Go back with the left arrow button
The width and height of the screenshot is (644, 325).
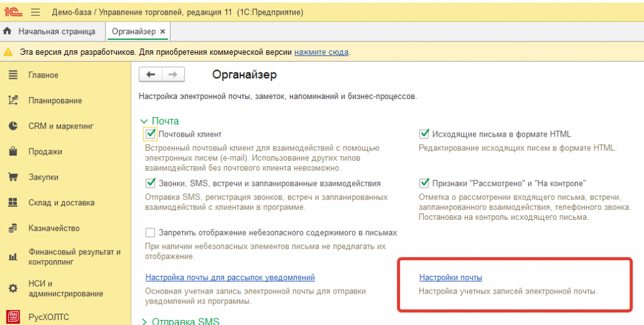pos(151,74)
